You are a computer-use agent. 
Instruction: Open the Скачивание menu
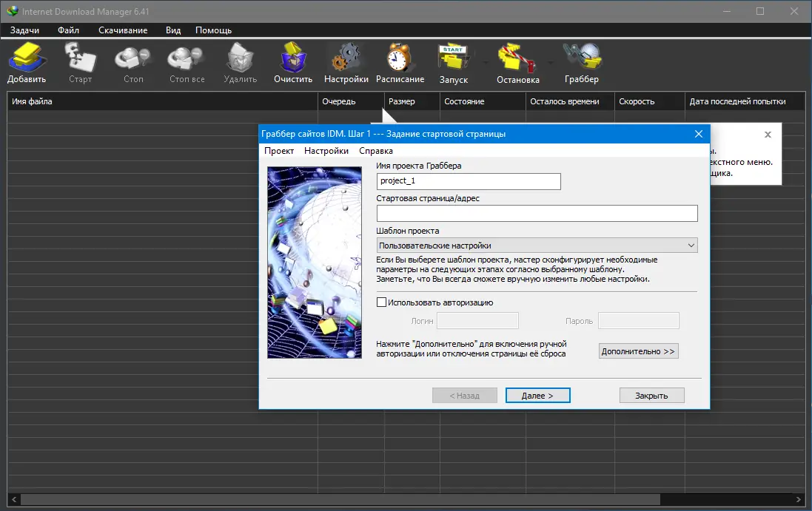(123, 30)
